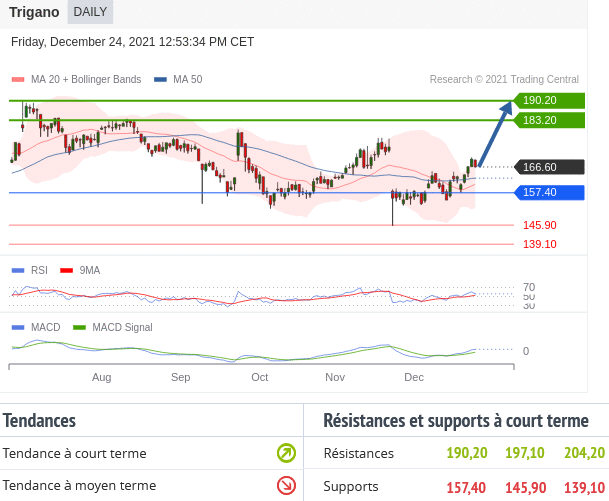This screenshot has height=501, width=609.
Task: Click the RSI legend swatch
Action: (x=18, y=270)
